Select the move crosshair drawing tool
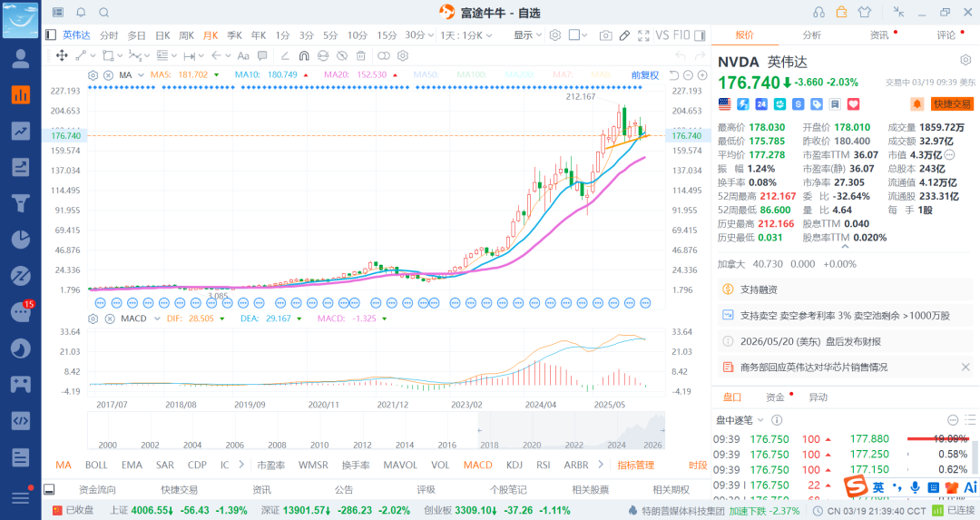Viewport: 980px width, 520px height. coord(62,55)
